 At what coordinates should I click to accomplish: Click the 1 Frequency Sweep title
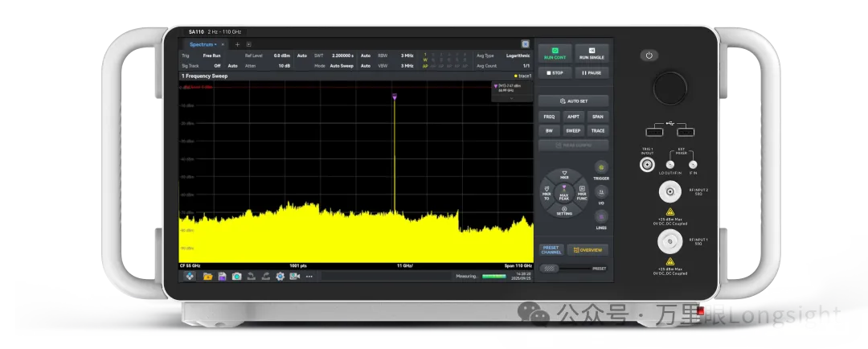(x=204, y=76)
